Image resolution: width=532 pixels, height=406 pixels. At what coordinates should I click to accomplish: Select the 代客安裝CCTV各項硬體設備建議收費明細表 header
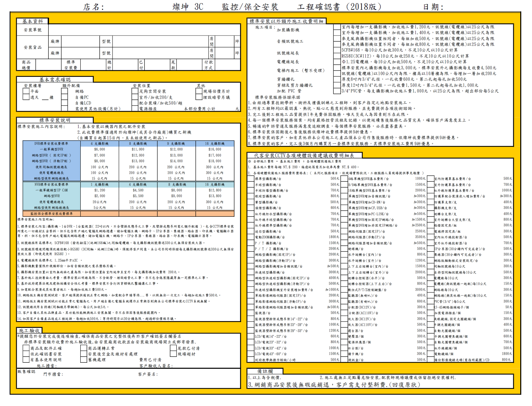point(305,155)
